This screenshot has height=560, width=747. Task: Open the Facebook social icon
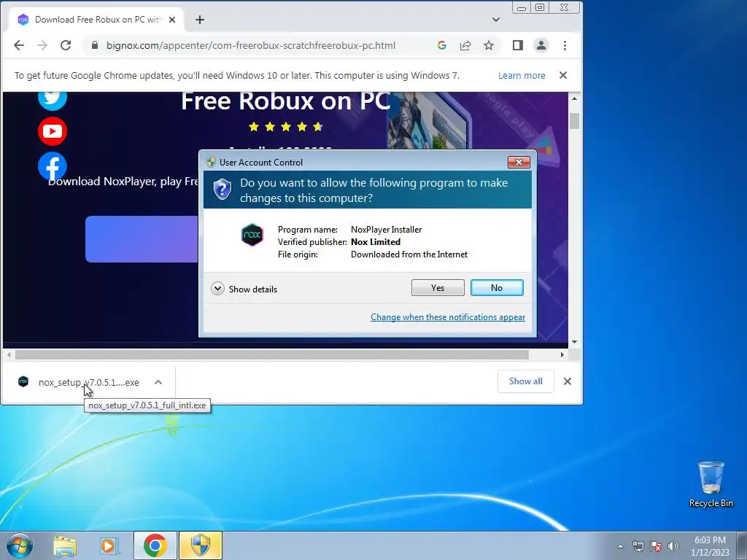pyautogui.click(x=53, y=166)
